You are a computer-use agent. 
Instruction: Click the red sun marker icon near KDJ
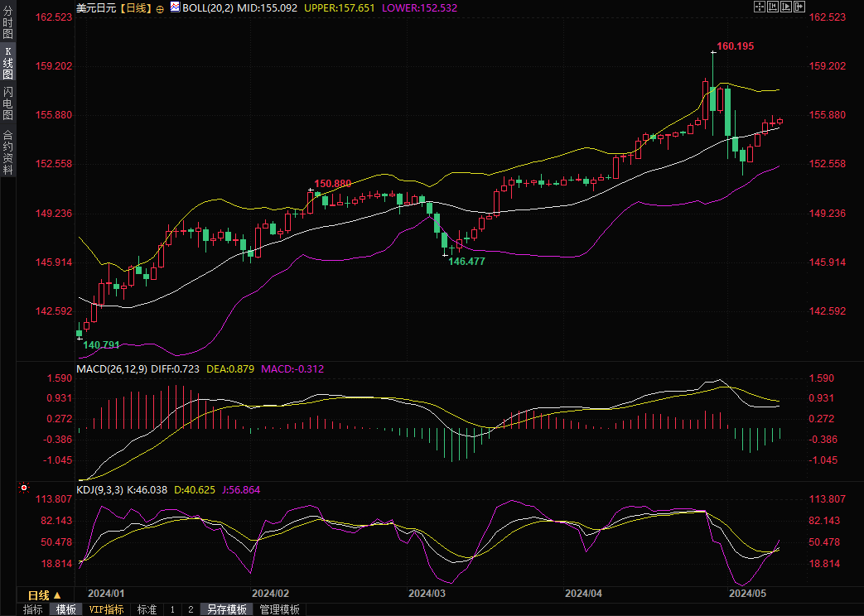click(24, 488)
